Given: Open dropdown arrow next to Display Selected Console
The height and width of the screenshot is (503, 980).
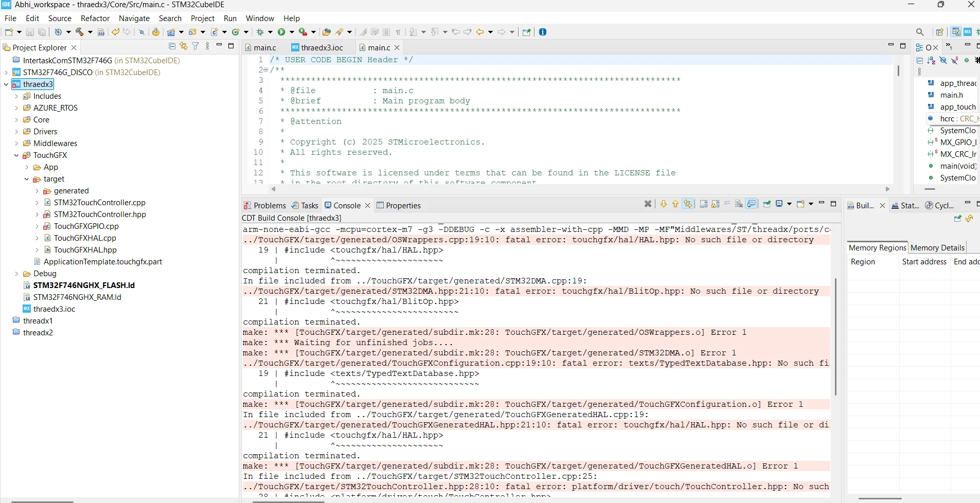Looking at the screenshot, I should tap(789, 204).
